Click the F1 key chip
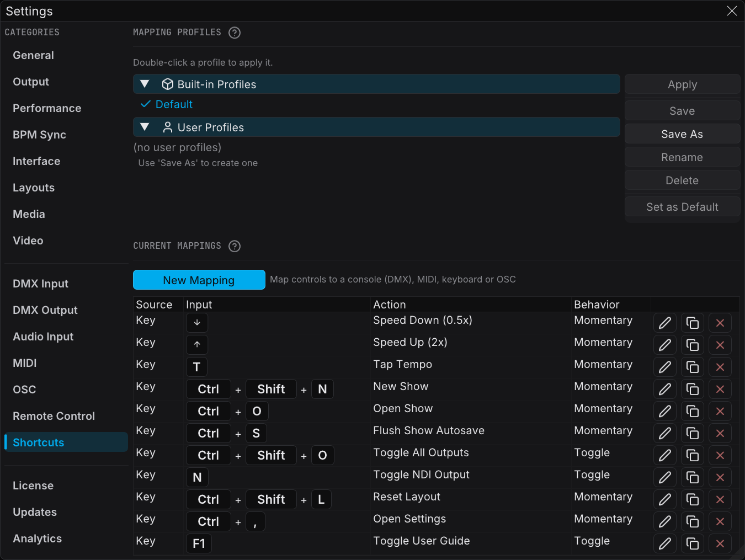 pyautogui.click(x=199, y=543)
